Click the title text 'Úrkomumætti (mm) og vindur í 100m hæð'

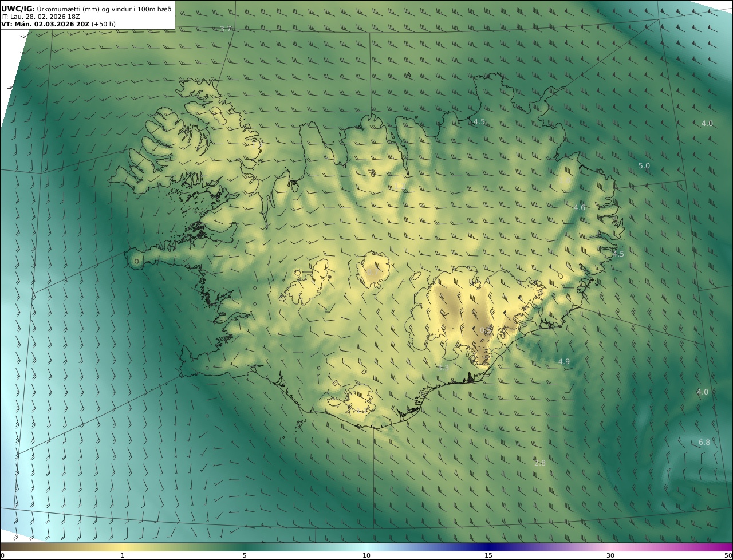[x=104, y=9]
